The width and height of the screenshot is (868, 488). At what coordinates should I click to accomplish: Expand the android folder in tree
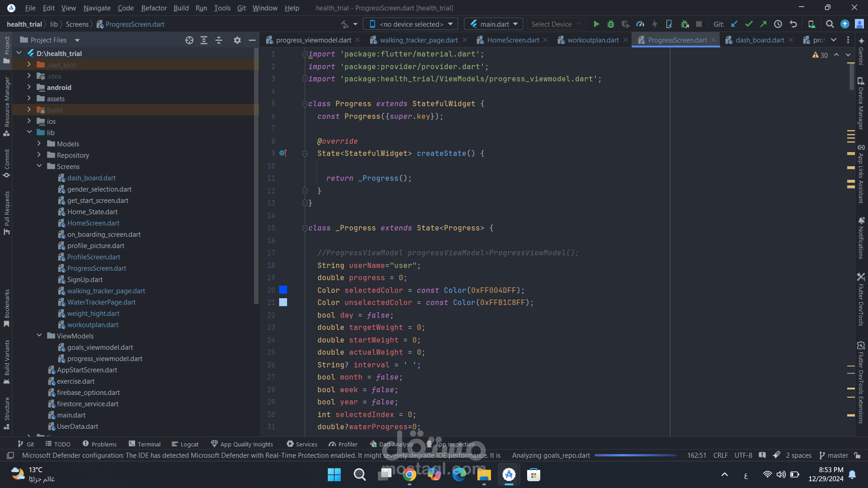[x=29, y=87]
